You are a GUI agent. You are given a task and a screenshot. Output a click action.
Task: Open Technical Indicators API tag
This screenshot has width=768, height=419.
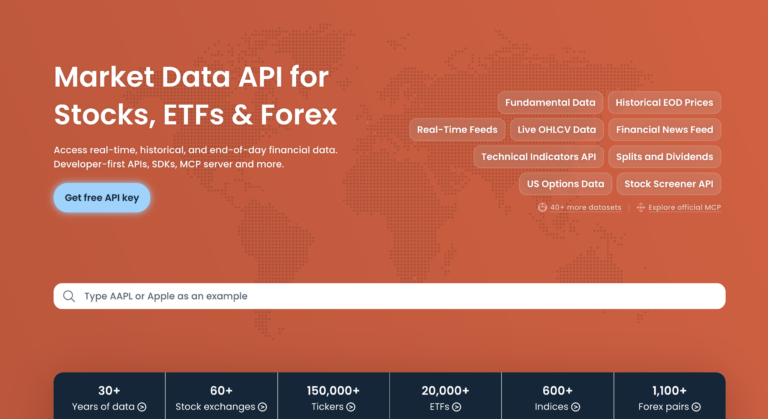tap(538, 157)
